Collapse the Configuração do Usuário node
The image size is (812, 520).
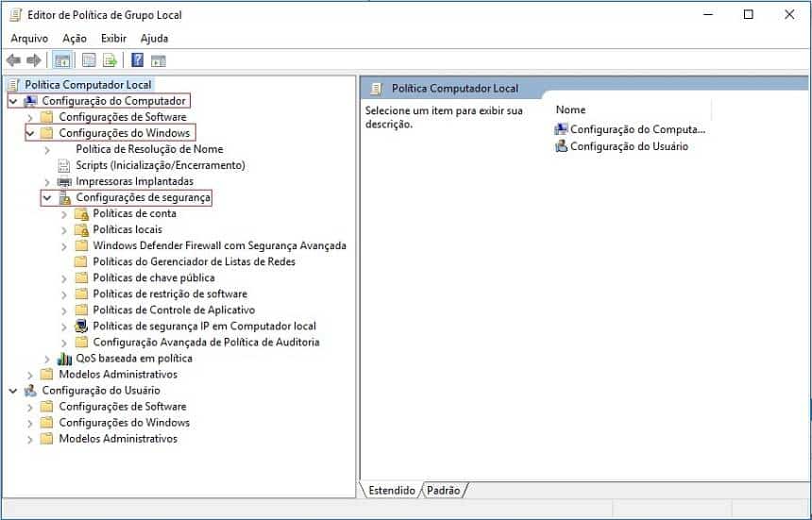pyautogui.click(x=13, y=391)
